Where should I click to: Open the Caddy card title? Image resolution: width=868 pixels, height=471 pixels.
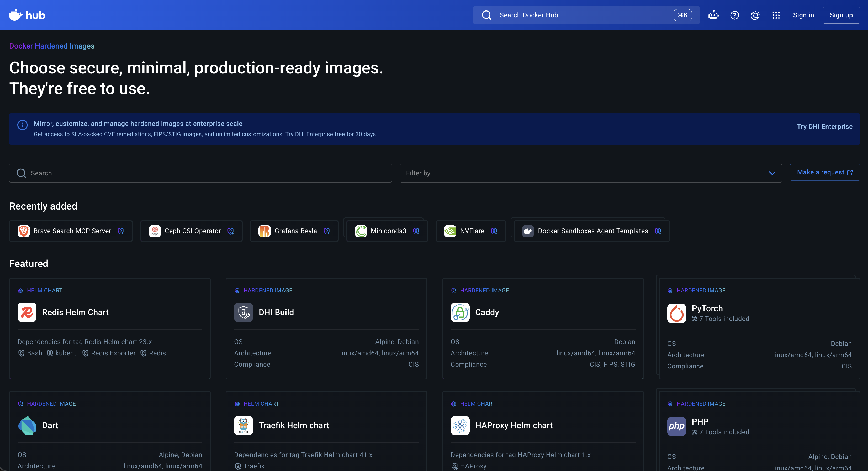click(487, 312)
